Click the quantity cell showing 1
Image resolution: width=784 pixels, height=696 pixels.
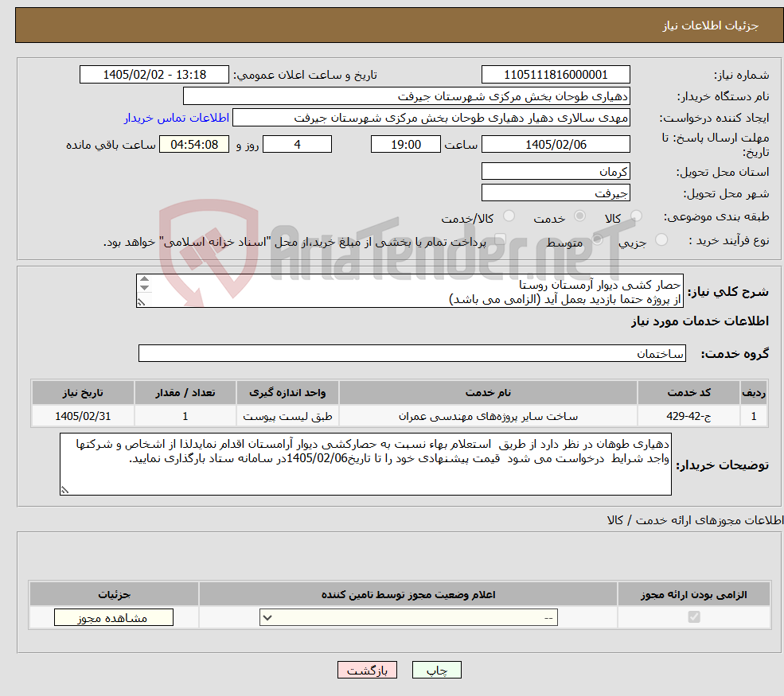click(185, 416)
